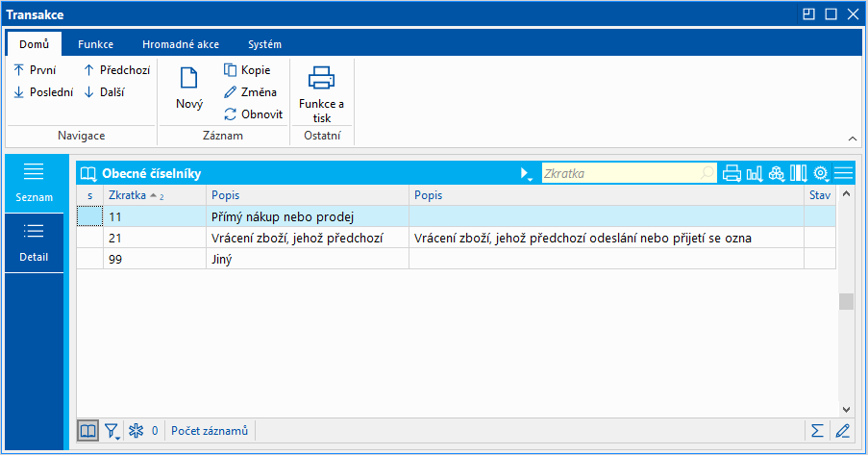Image resolution: width=868 pixels, height=455 pixels.
Task: Edit record using Změna
Action: (x=250, y=92)
